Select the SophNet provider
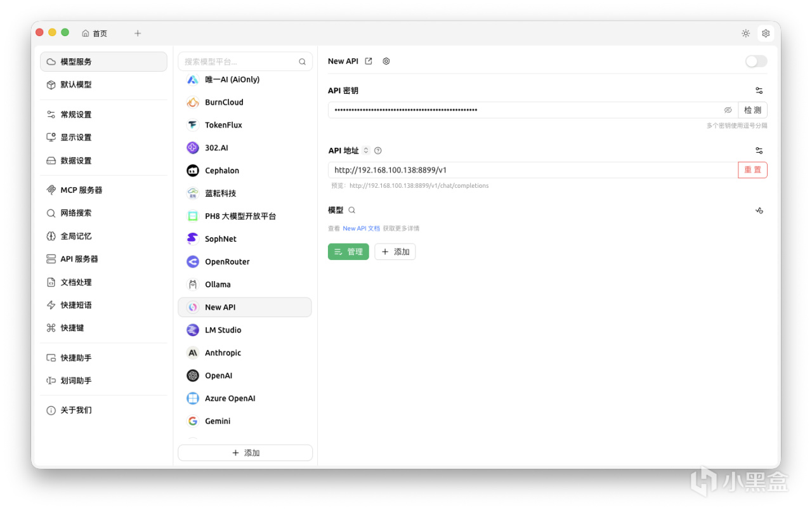Image resolution: width=812 pixels, height=510 pixels. [x=245, y=239]
